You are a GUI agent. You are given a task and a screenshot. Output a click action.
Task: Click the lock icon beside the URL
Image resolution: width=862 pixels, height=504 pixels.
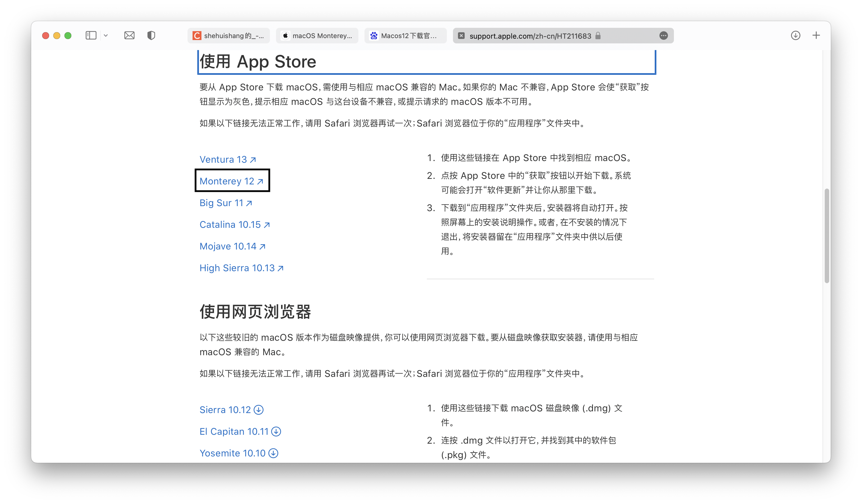point(598,36)
